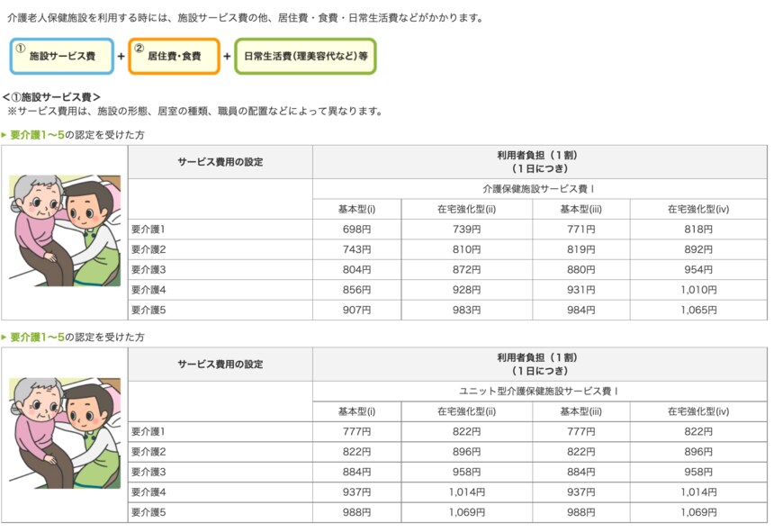Click the ユニット型介護保健施設サービス費Ⅰ header row

(x=538, y=391)
